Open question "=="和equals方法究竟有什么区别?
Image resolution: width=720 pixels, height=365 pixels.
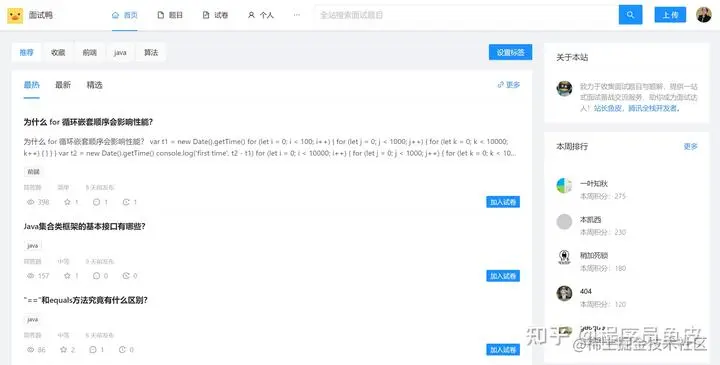(86, 300)
